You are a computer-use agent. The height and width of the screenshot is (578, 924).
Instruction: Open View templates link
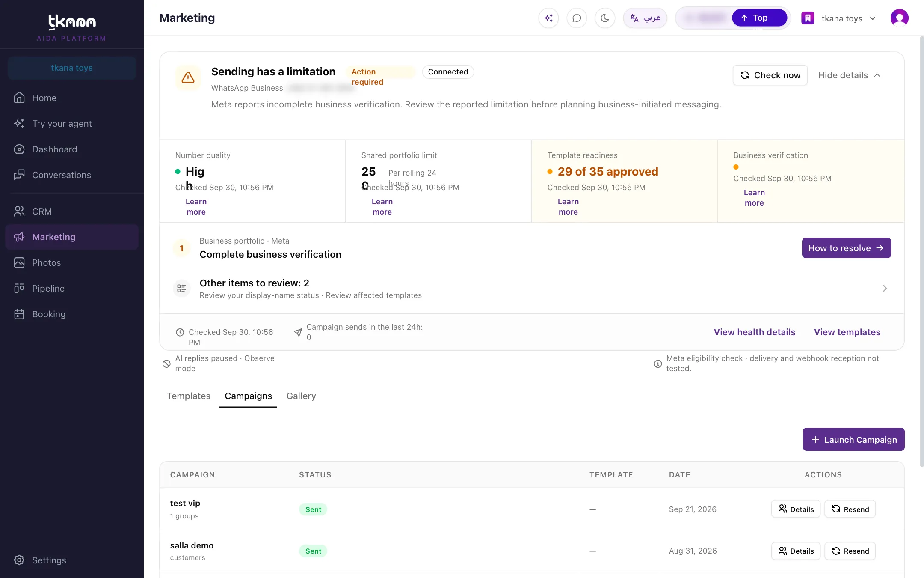[847, 332]
